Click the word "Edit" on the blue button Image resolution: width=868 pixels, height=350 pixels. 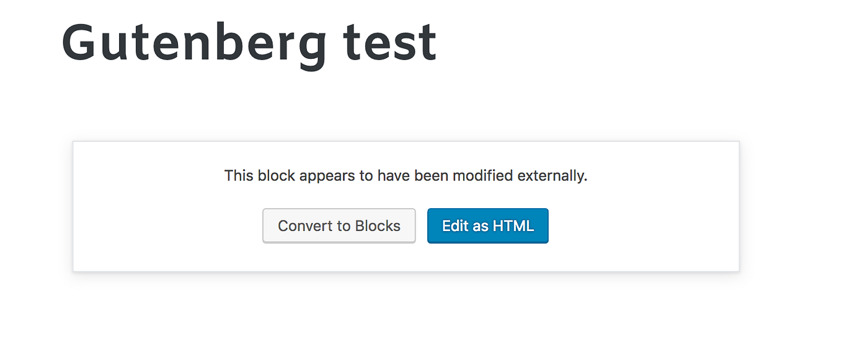pyautogui.click(x=455, y=226)
